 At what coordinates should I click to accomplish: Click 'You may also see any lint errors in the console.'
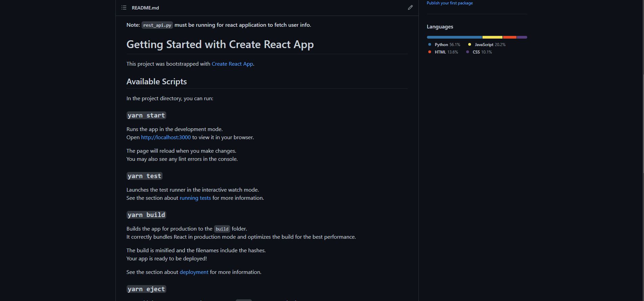point(182,159)
